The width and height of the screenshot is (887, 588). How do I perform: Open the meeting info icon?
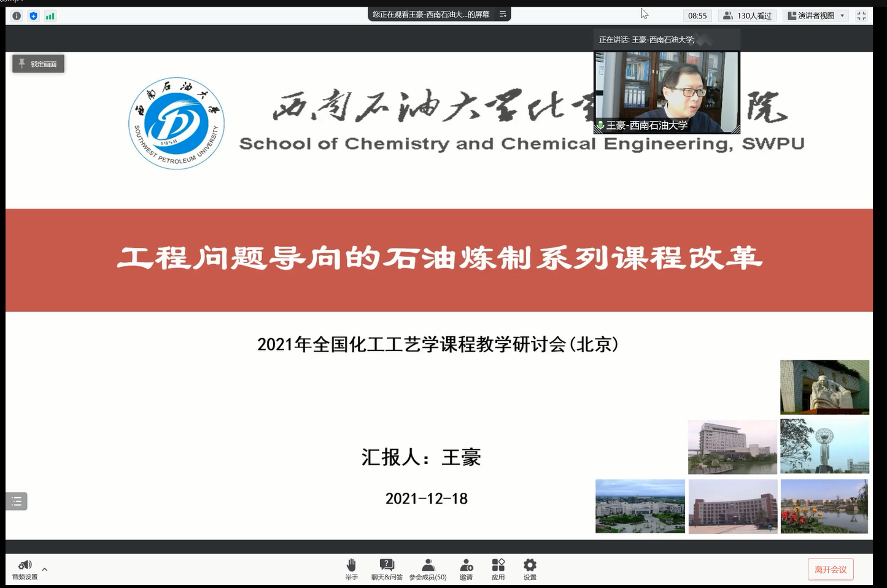click(x=17, y=16)
